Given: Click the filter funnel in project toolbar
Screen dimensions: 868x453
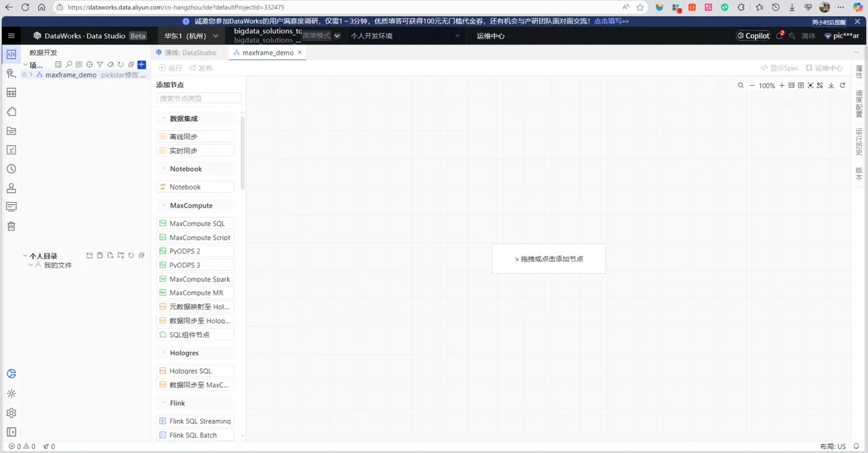Looking at the screenshot, I should (100, 64).
